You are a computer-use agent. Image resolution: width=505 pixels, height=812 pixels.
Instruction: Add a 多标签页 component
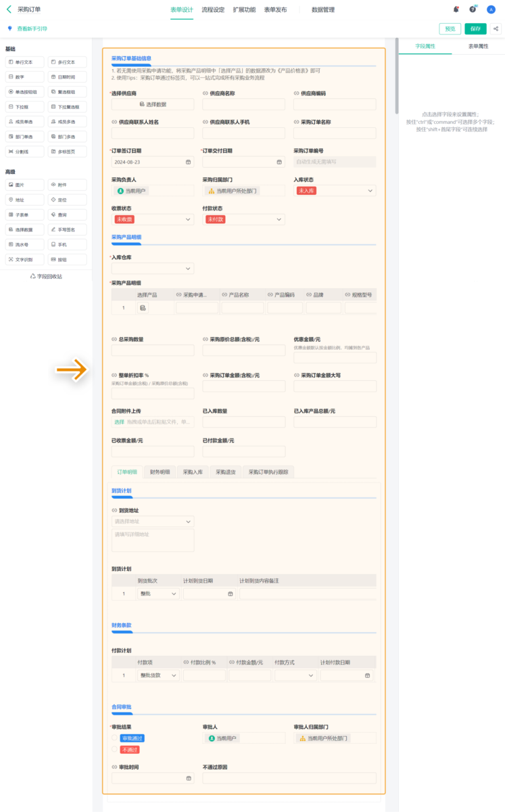pos(68,152)
